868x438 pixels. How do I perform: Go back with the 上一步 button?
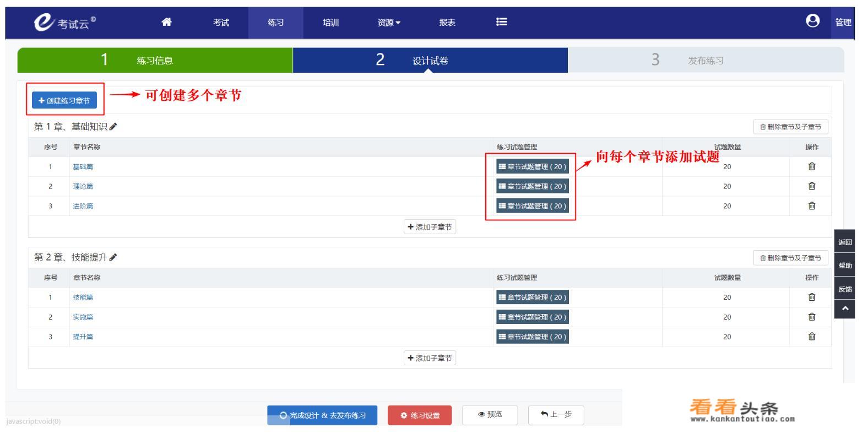point(556,414)
